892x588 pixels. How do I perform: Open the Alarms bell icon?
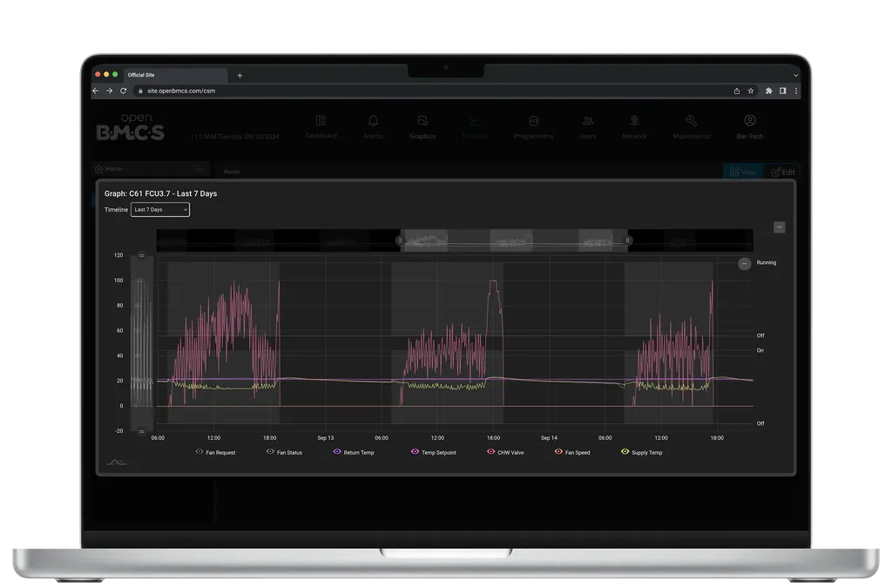tap(373, 120)
